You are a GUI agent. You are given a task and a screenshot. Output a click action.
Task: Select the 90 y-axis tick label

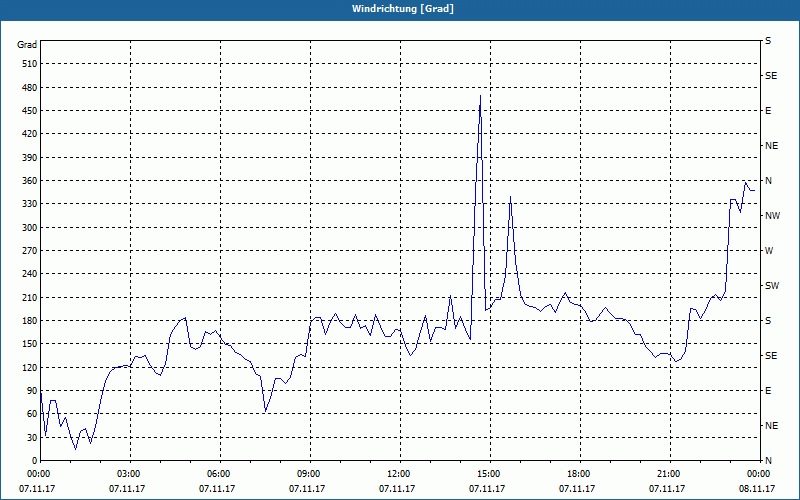click(x=33, y=391)
